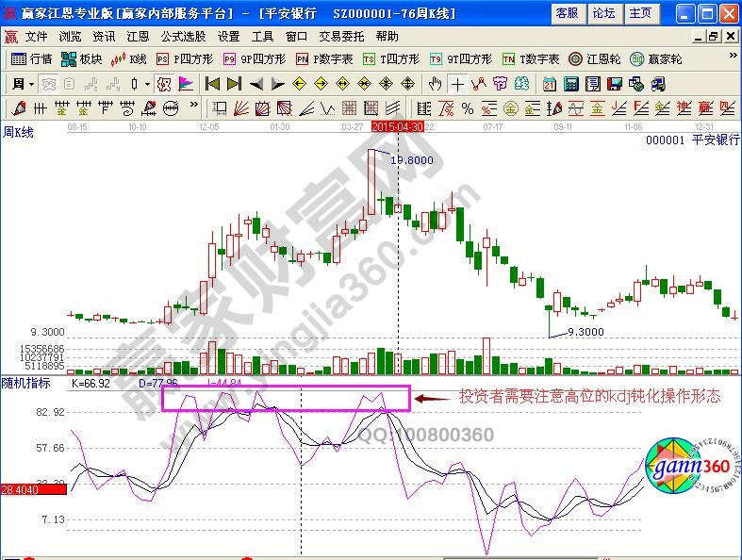Click the 客服 customer service button
Image resolution: width=742 pixels, height=560 pixels.
tap(567, 13)
